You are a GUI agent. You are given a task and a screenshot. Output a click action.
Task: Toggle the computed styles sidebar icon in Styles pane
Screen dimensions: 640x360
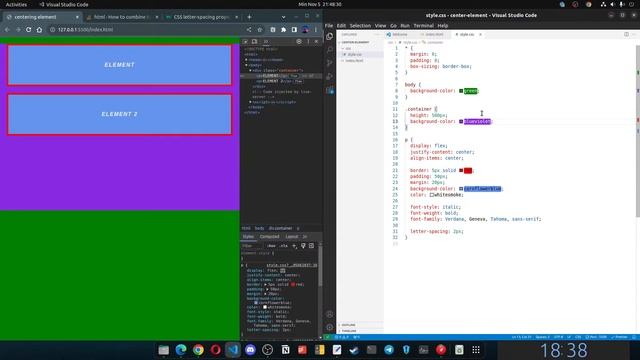tap(311, 246)
